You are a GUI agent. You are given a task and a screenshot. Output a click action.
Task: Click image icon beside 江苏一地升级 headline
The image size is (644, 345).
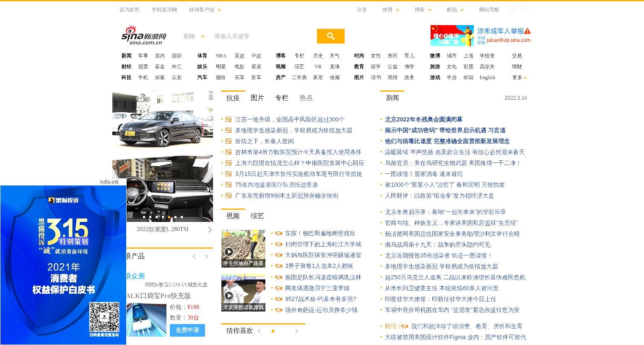(229, 119)
